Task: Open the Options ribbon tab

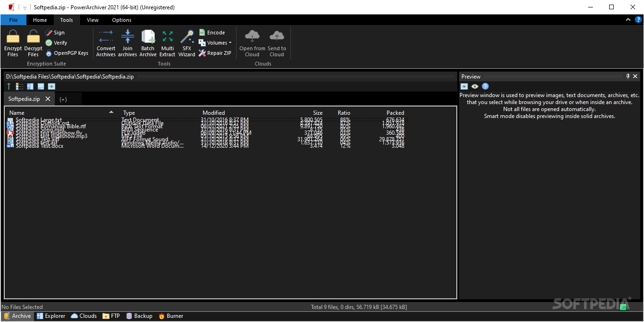Action: coord(122,20)
